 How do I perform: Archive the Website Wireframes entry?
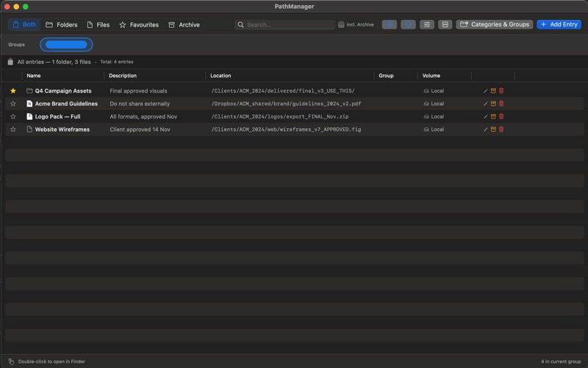493,130
